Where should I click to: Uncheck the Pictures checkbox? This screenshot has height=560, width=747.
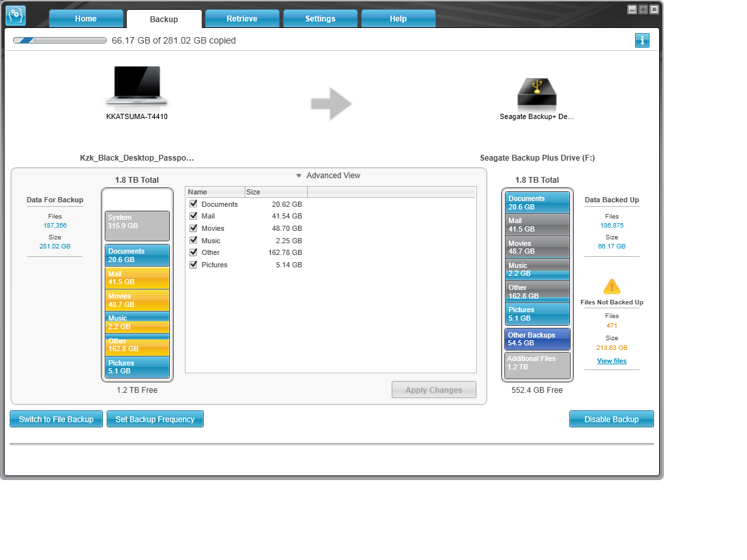click(x=193, y=265)
